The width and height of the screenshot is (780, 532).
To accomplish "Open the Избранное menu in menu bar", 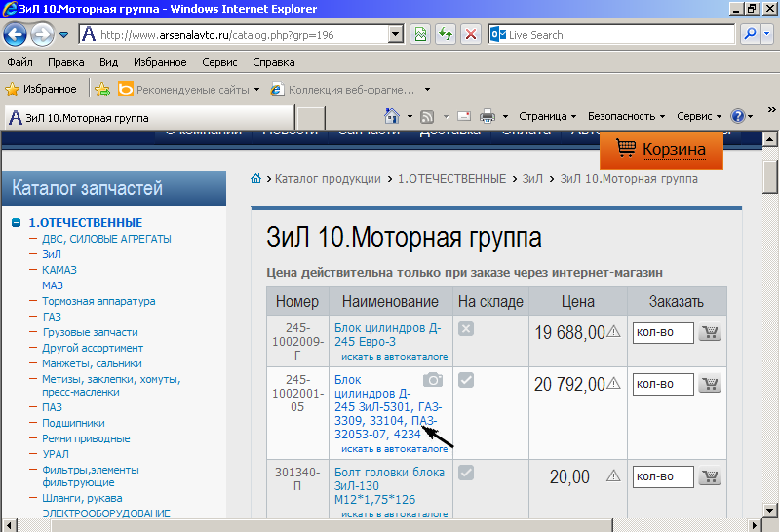I will click(x=160, y=62).
